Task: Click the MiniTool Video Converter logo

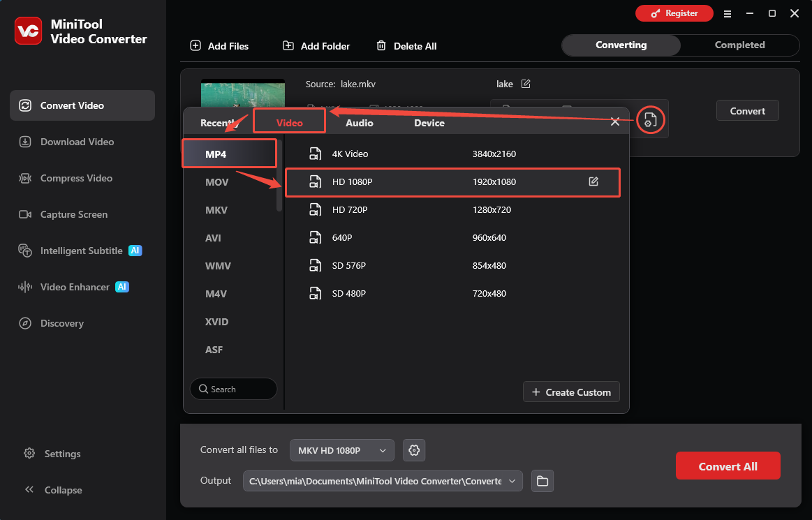Action: click(29, 31)
